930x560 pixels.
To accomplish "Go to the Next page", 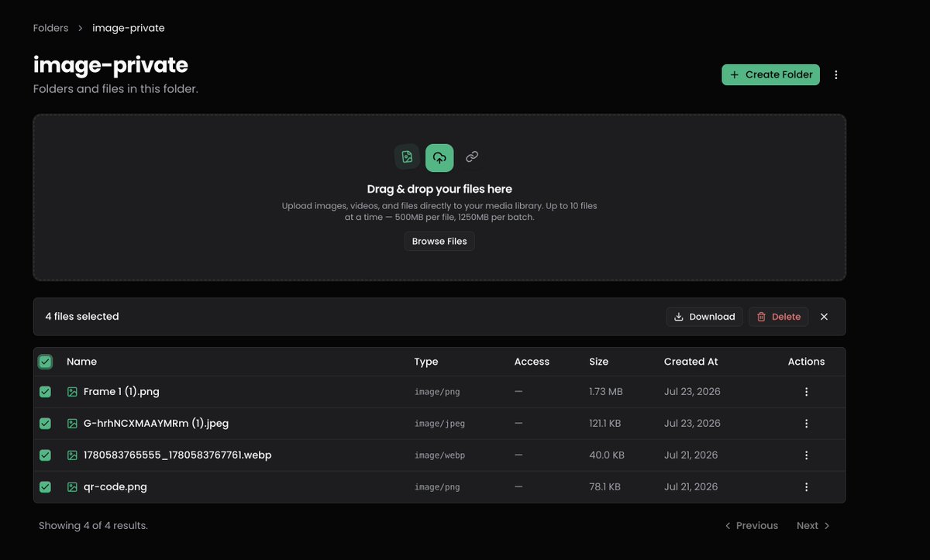I will [x=813, y=526].
